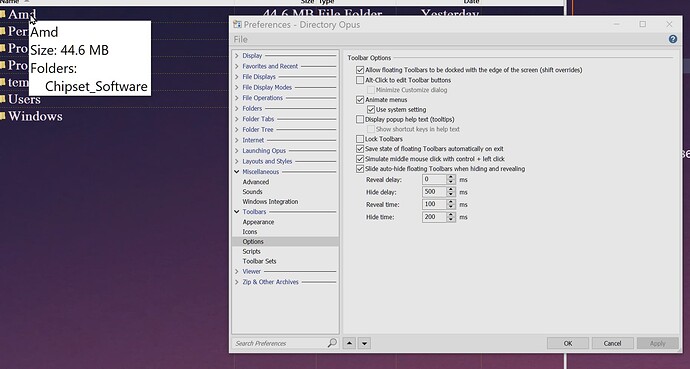Enable Alt-Click to edit Toolbar buttons
This screenshot has height=369, width=690.
[360, 80]
